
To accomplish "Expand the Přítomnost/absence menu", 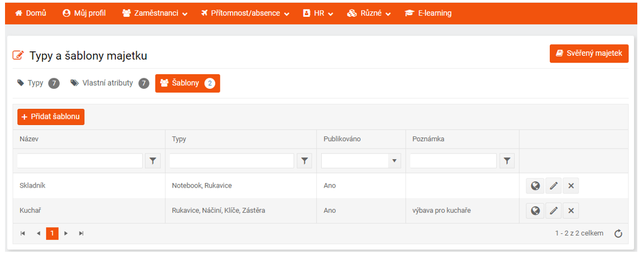I will (x=245, y=13).
